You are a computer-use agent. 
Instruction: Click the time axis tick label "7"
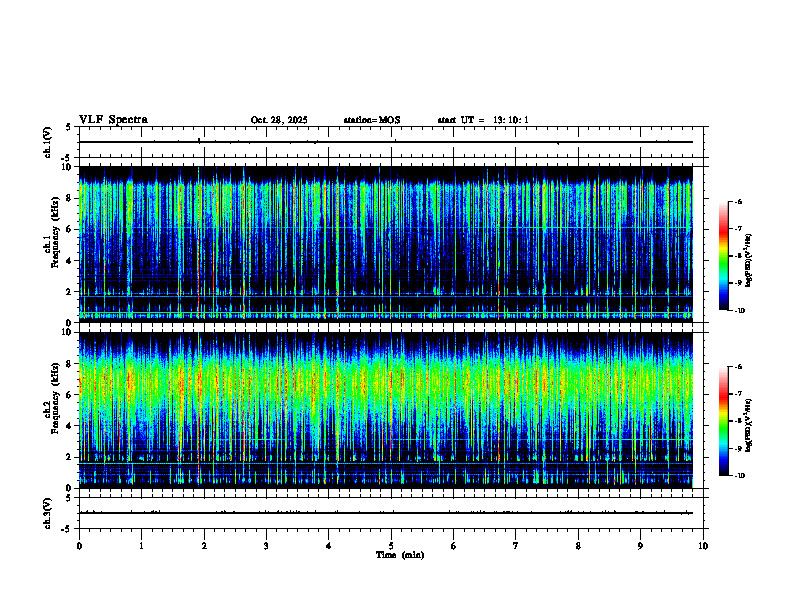[x=516, y=546]
